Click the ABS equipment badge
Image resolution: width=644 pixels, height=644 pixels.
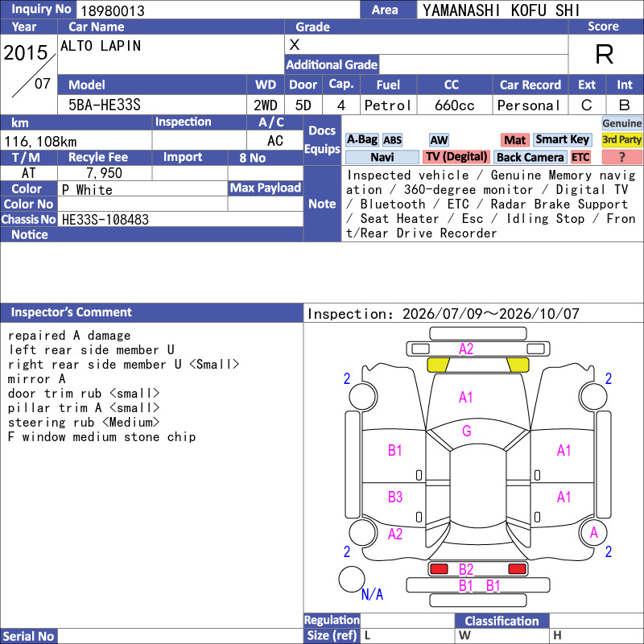coord(392,140)
